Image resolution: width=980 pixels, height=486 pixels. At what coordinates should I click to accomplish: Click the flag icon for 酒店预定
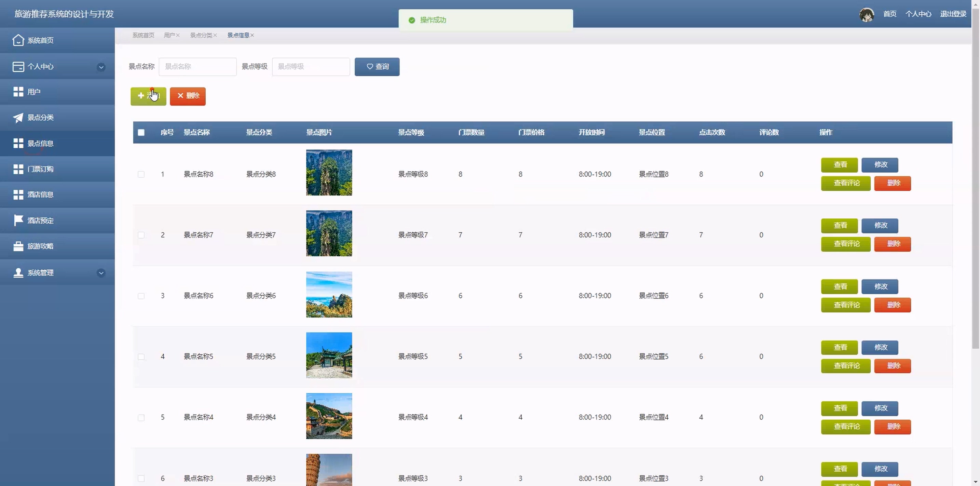(18, 220)
